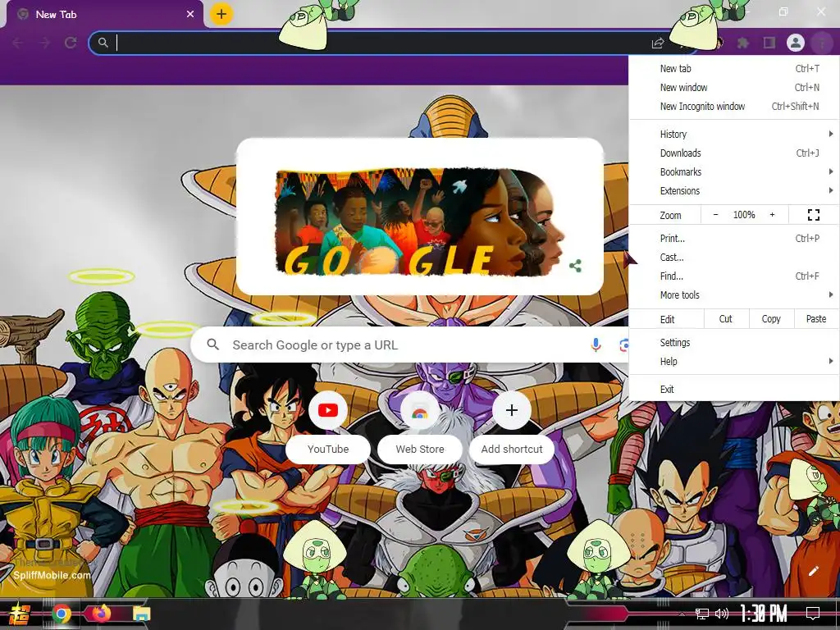Open the network icon in system tray
The height and width of the screenshot is (630, 840).
coord(702,614)
